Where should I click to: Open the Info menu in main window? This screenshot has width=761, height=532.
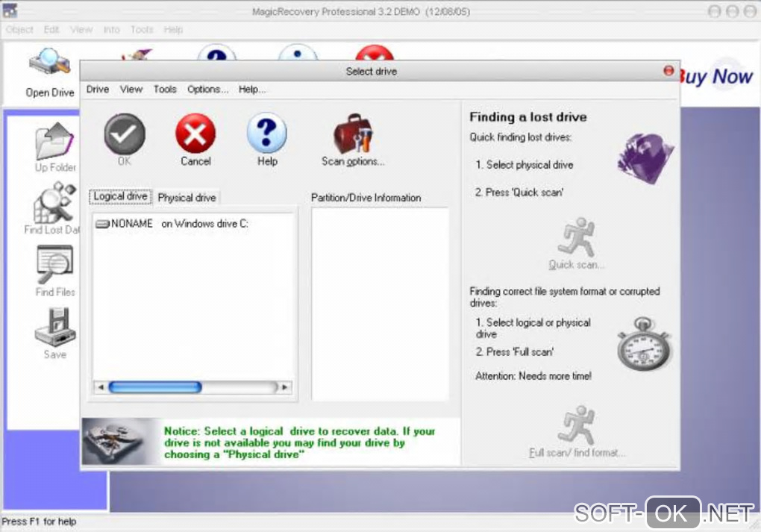click(111, 30)
